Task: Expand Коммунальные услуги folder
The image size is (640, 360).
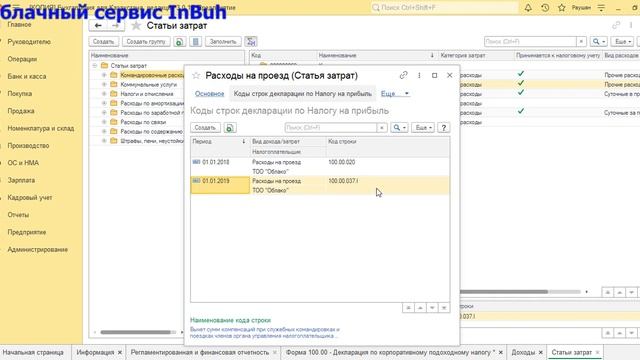Action: click(x=104, y=84)
